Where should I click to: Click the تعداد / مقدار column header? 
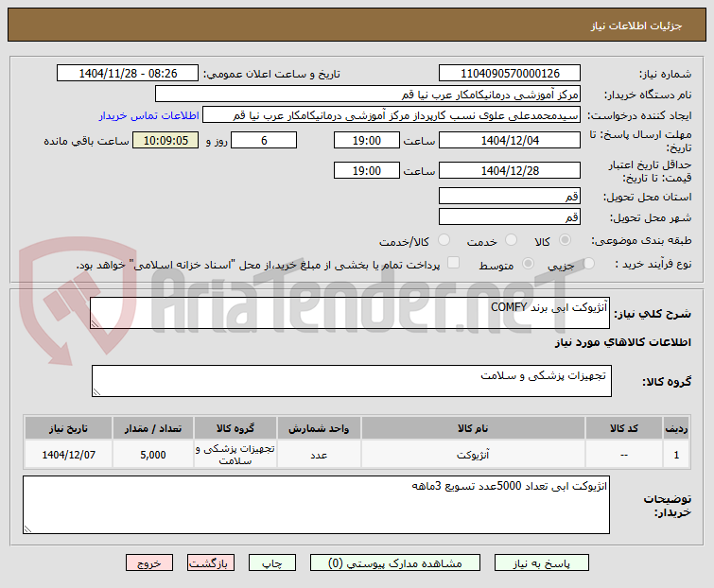(x=153, y=428)
